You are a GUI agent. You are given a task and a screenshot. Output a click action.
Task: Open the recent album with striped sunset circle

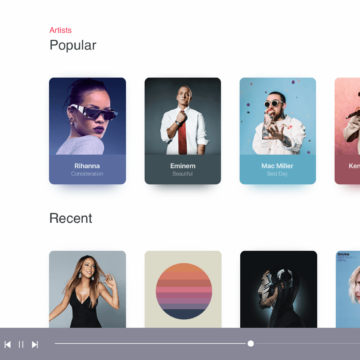183,289
